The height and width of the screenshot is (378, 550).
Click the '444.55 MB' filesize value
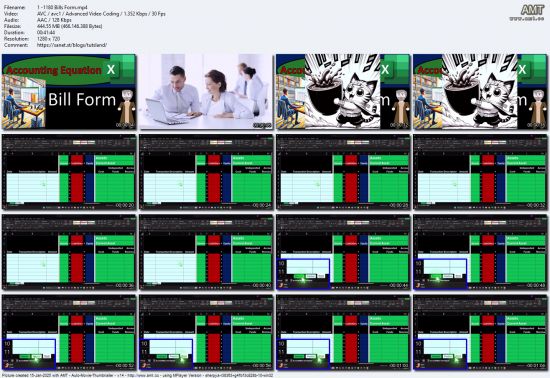69,26
